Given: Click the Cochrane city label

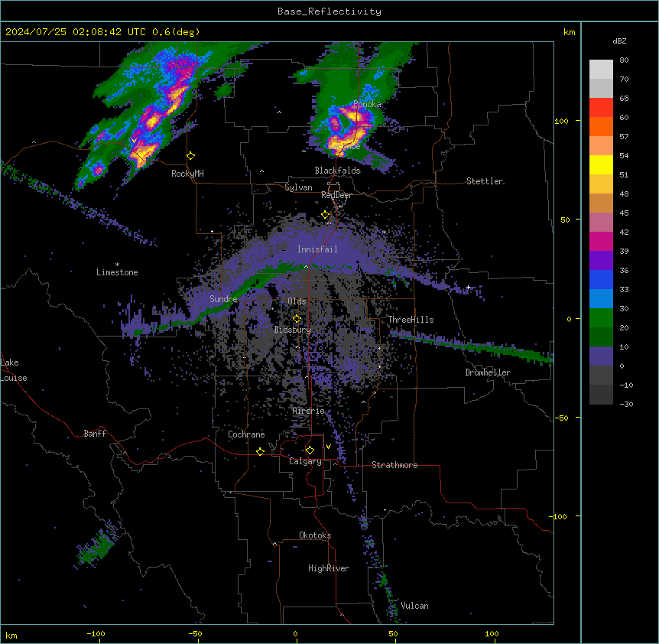Looking at the screenshot, I should tap(246, 434).
